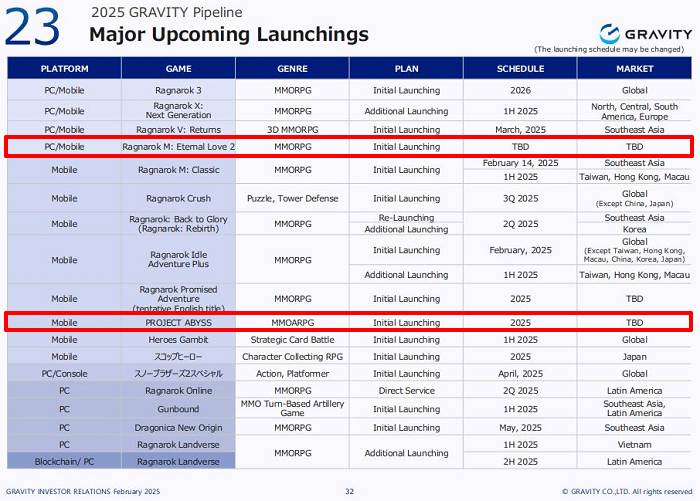Click the '2026' schedule cell
The image size is (700, 501).
coord(520,90)
